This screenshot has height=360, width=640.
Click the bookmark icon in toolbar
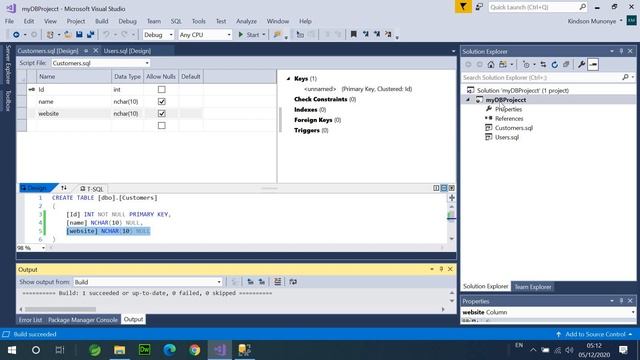click(x=353, y=35)
